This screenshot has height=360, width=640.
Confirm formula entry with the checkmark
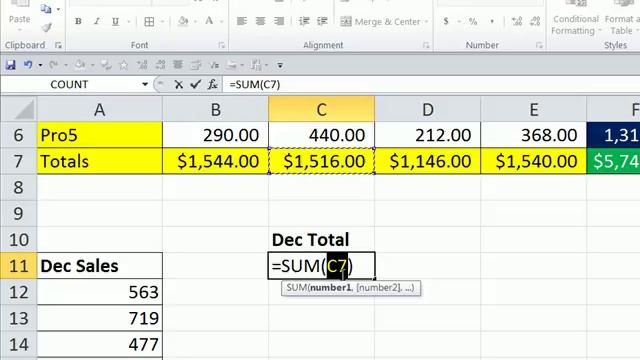(x=195, y=84)
